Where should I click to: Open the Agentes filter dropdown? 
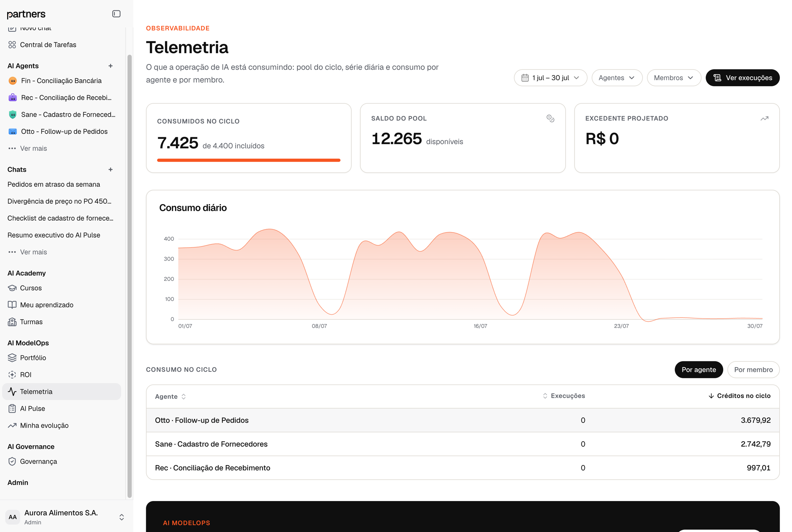coord(617,78)
